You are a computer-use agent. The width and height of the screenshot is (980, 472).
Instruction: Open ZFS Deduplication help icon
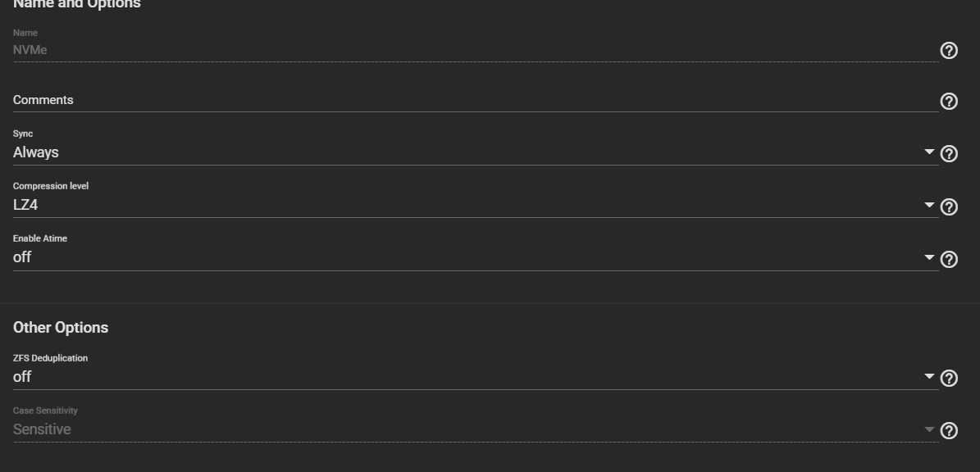coord(949,379)
